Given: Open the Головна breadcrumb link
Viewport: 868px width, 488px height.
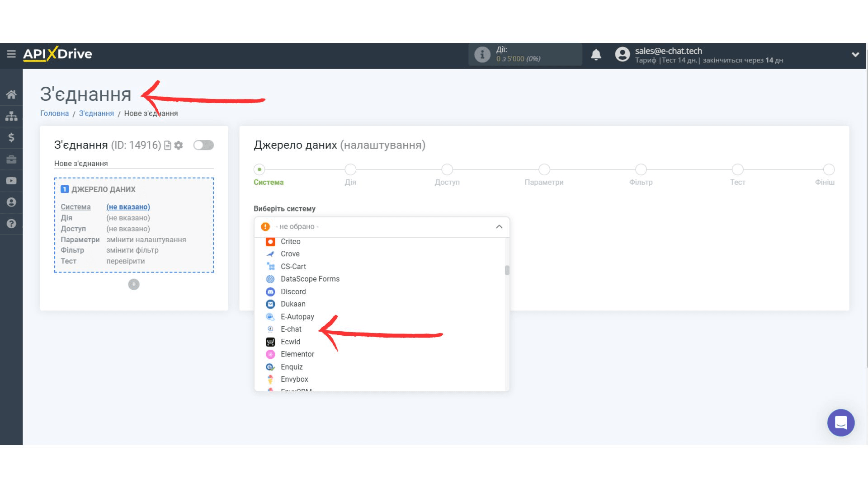Looking at the screenshot, I should pyautogui.click(x=54, y=113).
